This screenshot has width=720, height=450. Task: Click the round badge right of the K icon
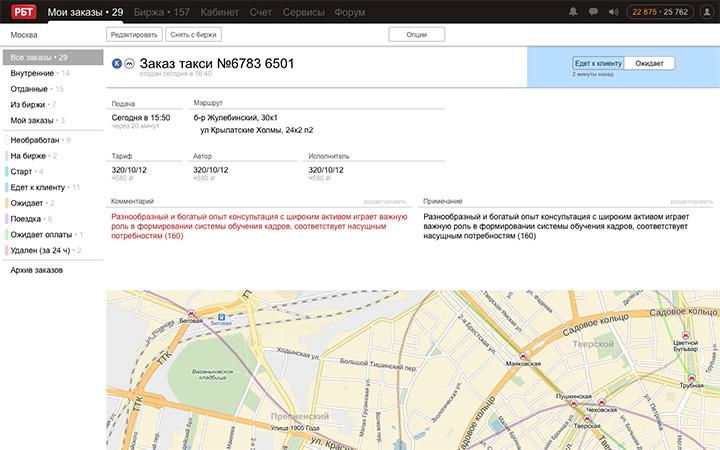pos(129,63)
